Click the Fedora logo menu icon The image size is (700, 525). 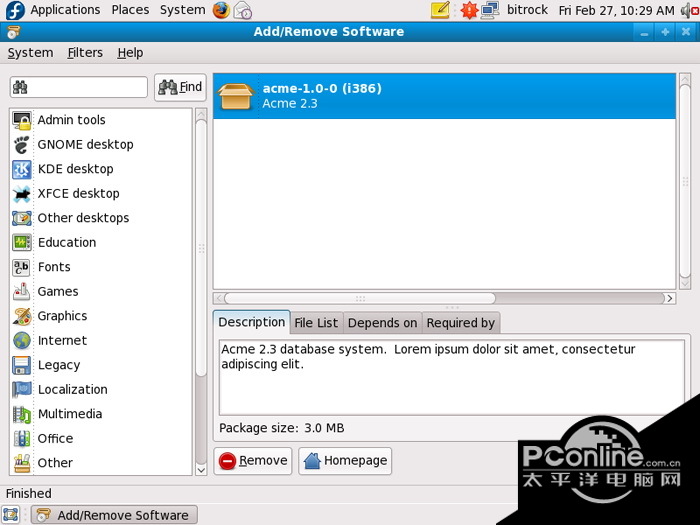pos(15,10)
